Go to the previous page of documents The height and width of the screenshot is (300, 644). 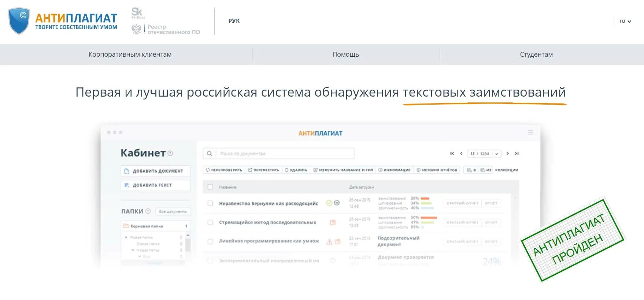click(461, 154)
